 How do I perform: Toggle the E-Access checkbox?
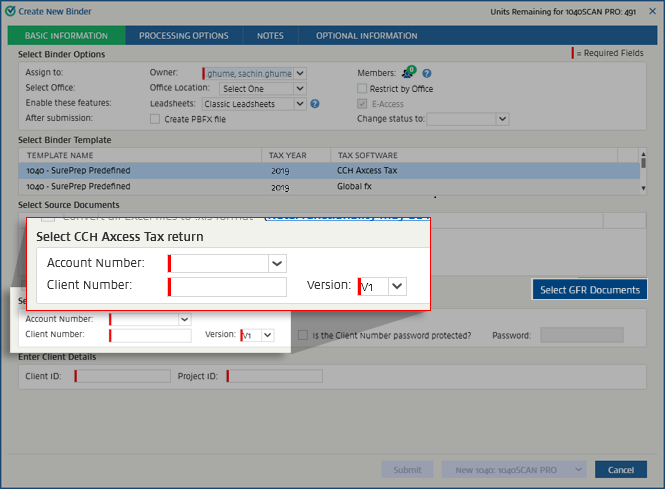tap(362, 103)
